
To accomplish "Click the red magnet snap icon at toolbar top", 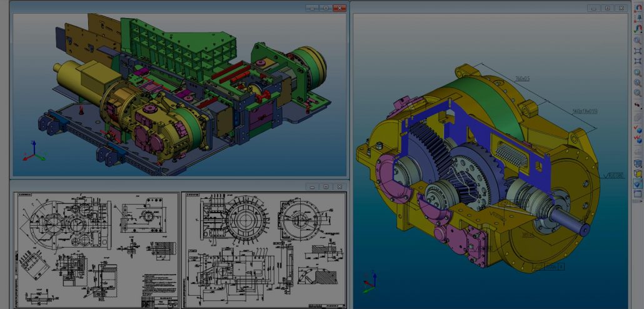I will (637, 7).
